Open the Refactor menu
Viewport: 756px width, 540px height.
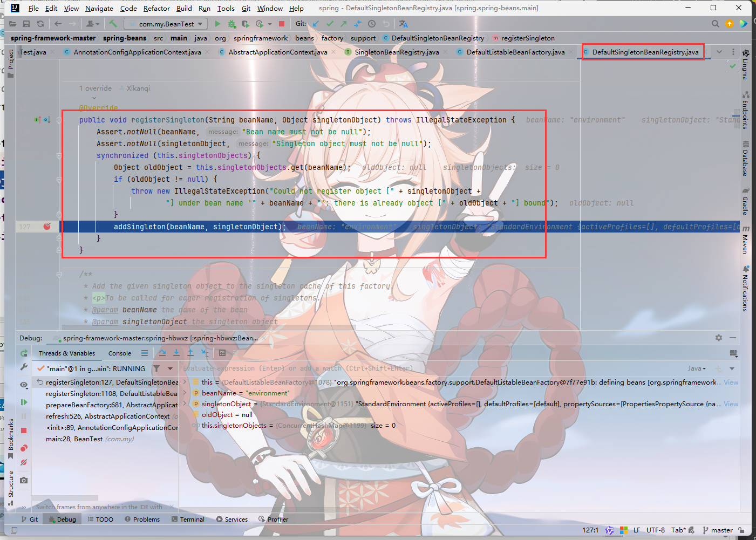point(156,8)
